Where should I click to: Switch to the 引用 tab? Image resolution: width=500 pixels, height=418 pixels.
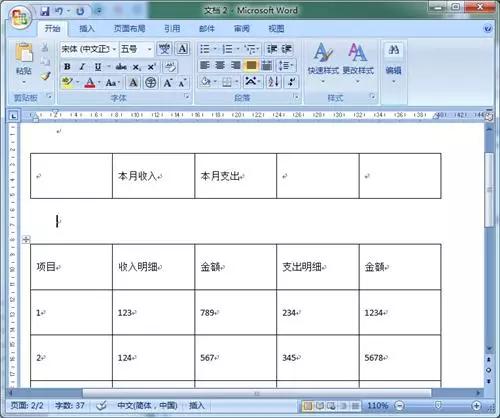(x=172, y=29)
